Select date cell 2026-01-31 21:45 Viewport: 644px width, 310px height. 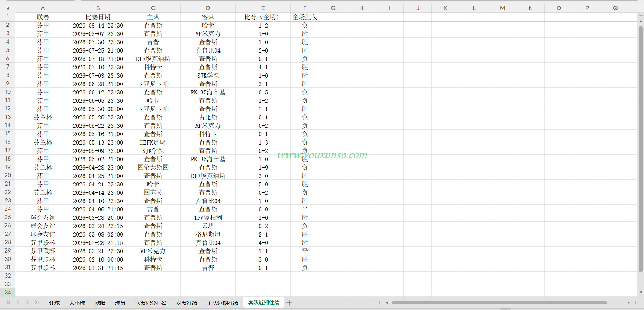tap(98, 268)
